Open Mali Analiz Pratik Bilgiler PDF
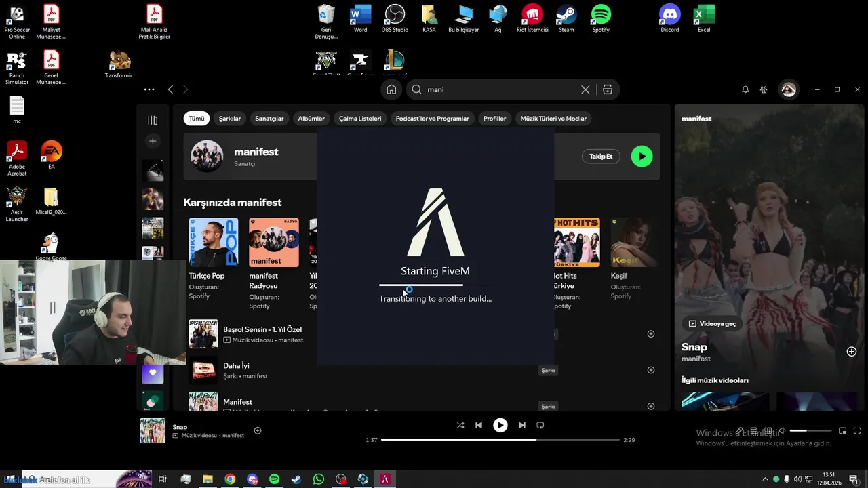 click(155, 21)
